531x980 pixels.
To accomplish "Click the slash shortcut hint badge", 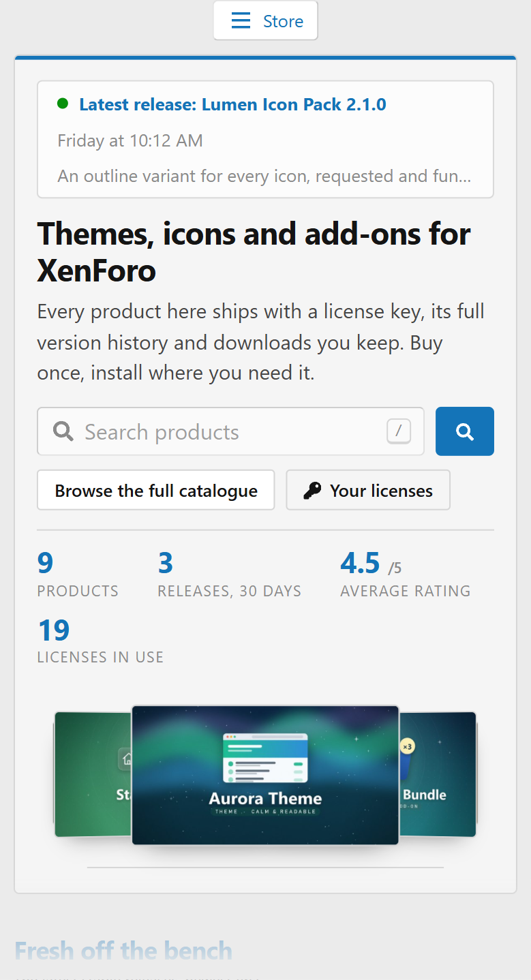I will click(399, 431).
